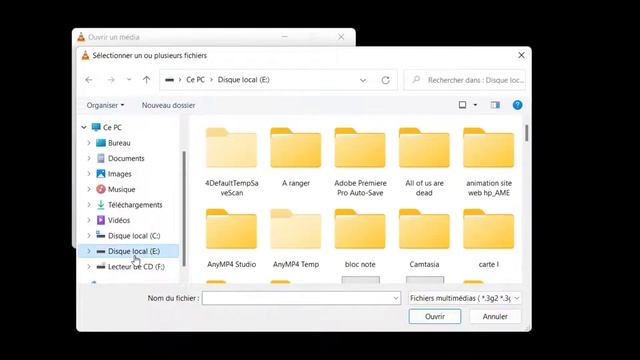Select Disque local (C:) in sidebar
This screenshot has height=360, width=640.
pos(134,236)
